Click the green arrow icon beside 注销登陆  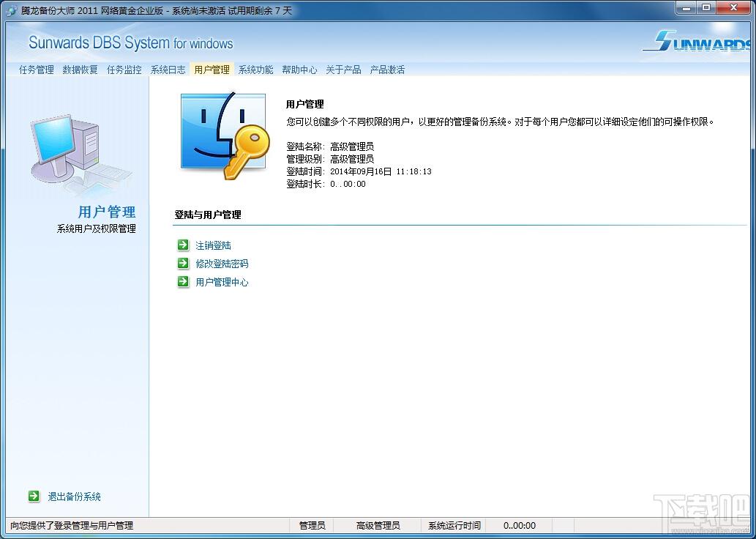click(183, 245)
